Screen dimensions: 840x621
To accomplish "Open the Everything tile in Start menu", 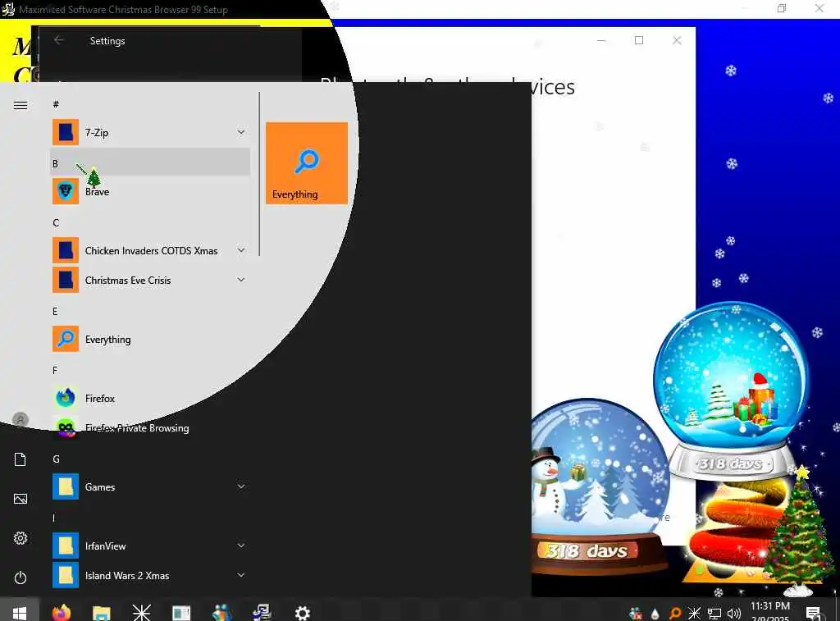I will click(307, 163).
